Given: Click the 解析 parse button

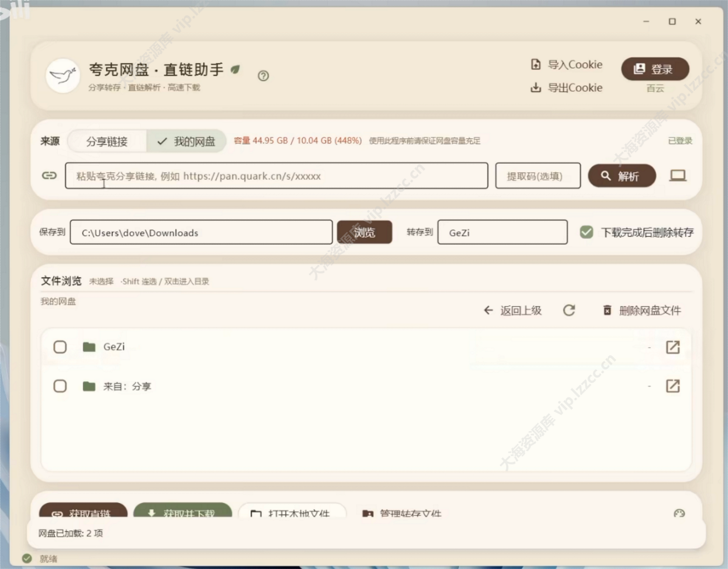Looking at the screenshot, I should [621, 176].
